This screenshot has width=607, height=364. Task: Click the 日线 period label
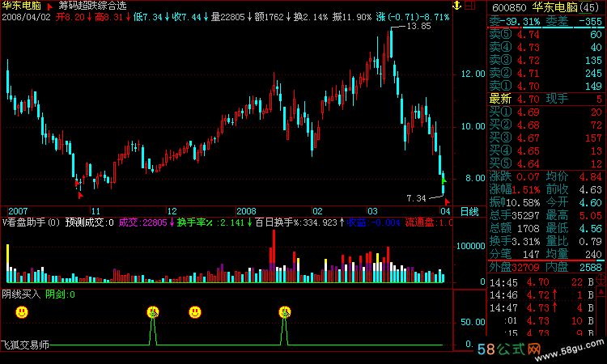coord(469,212)
